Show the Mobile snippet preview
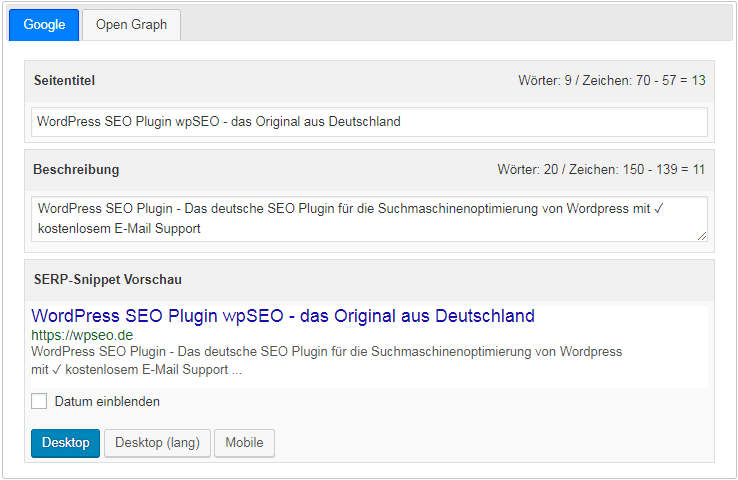This screenshot has width=738, height=480. click(244, 443)
